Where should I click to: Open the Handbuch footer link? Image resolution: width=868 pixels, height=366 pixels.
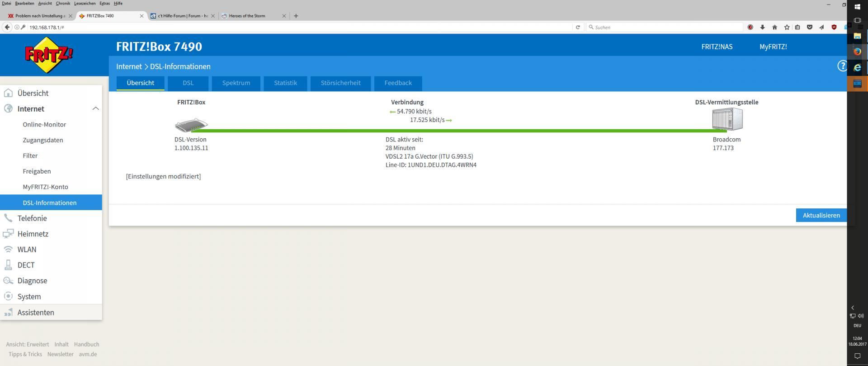(86, 344)
